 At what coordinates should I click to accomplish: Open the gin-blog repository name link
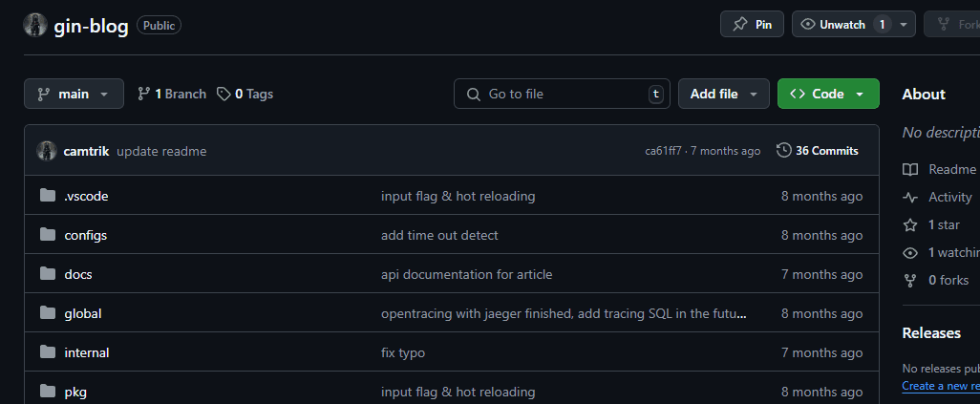[92, 26]
